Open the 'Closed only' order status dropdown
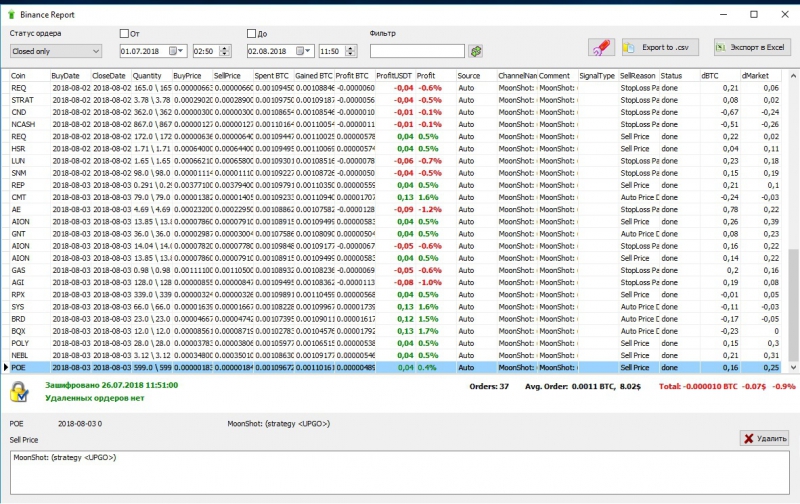Viewport: 800px width, 504px height. pyautogui.click(x=55, y=50)
